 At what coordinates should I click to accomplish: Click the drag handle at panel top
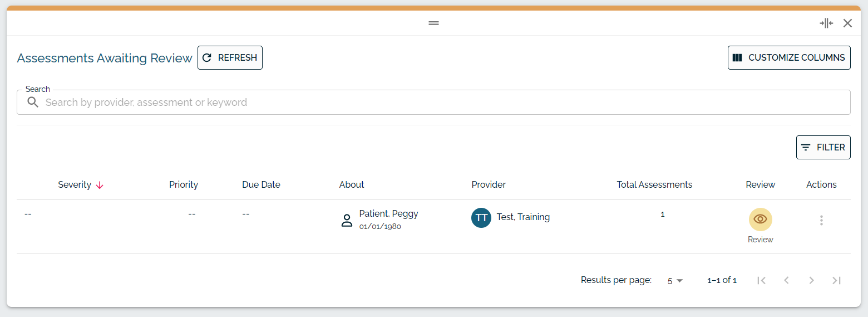click(x=434, y=23)
